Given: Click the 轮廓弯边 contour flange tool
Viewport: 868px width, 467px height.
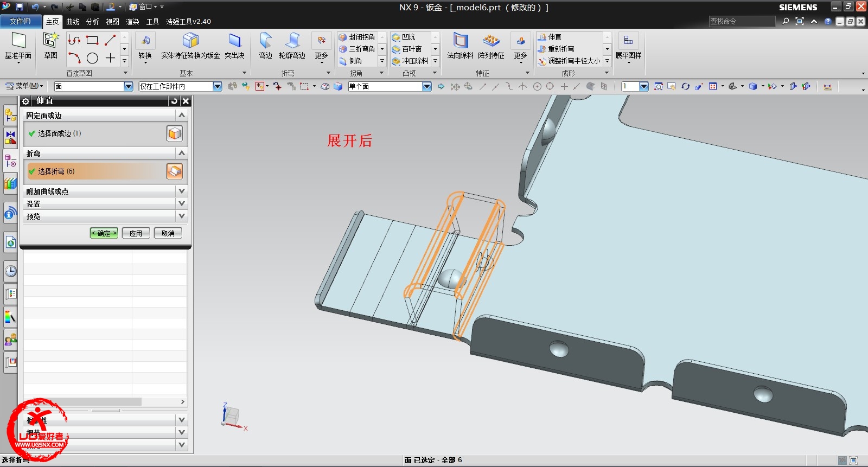Looking at the screenshot, I should pyautogui.click(x=292, y=47).
